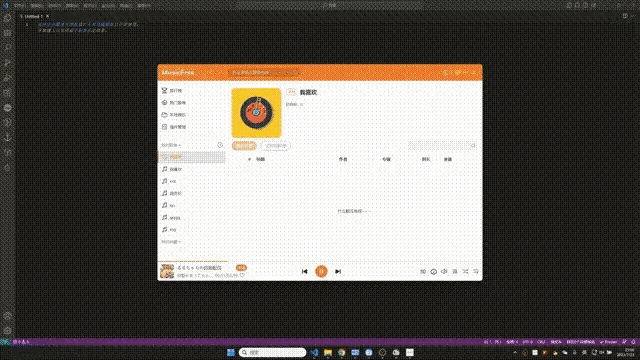The width and height of the screenshot is (640, 360).
Task: Toggle shuffle repeat mode icon
Action: (x=465, y=271)
